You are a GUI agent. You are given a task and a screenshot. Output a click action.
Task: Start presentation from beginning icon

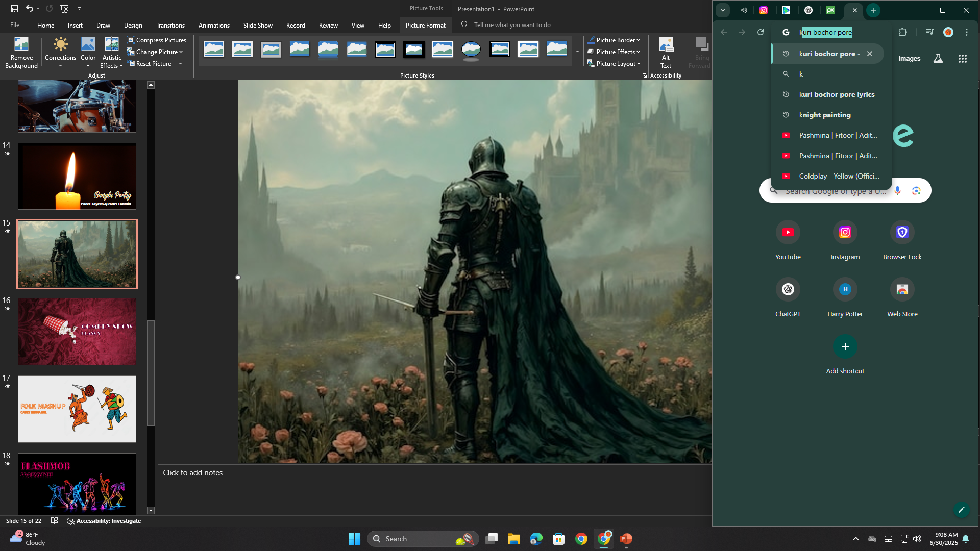(64, 9)
